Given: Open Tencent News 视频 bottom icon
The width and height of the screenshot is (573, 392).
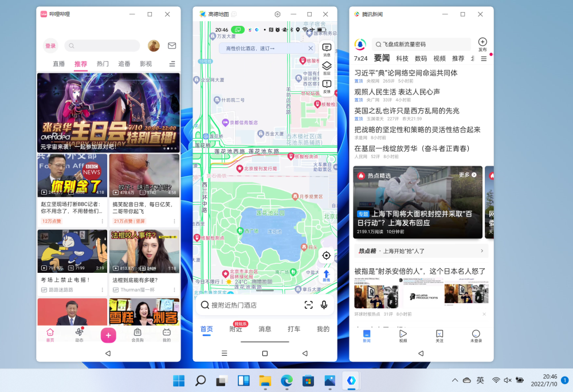Looking at the screenshot, I should [403, 336].
